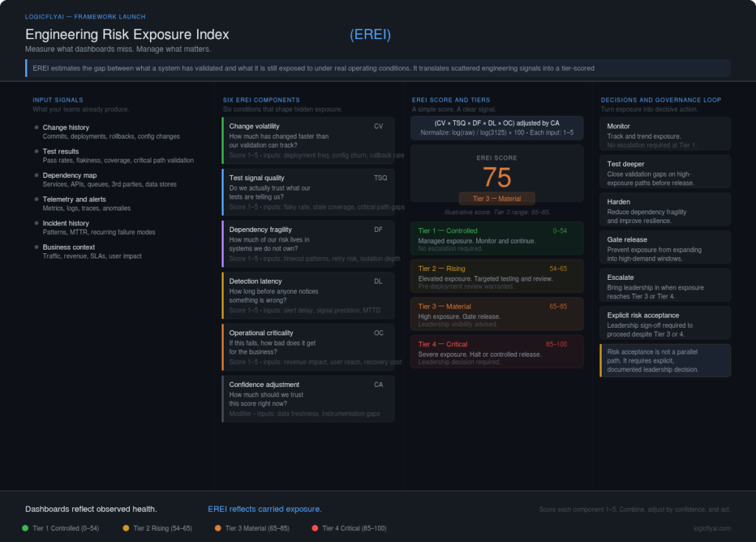The height and width of the screenshot is (542, 756).
Task: Click the red Tier 4 Critical legend dot
Action: [x=315, y=528]
